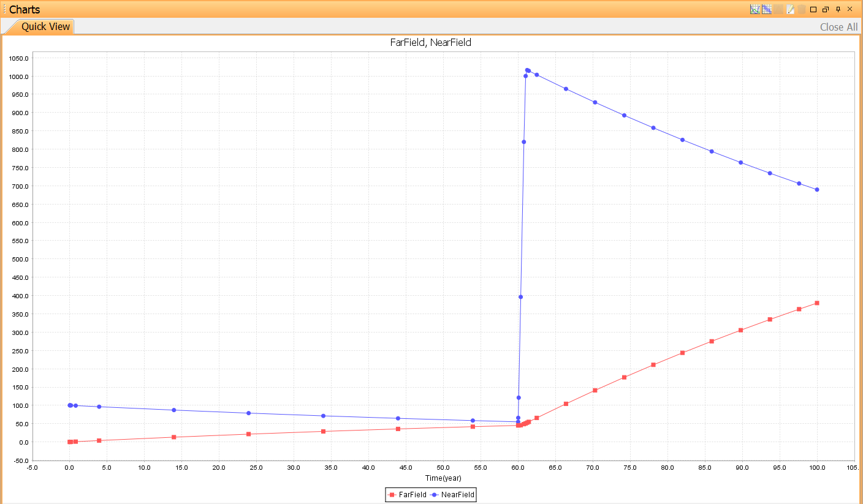Image resolution: width=863 pixels, height=504 pixels.
Task: Click the x-axis tick label "75.0"
Action: click(630, 467)
